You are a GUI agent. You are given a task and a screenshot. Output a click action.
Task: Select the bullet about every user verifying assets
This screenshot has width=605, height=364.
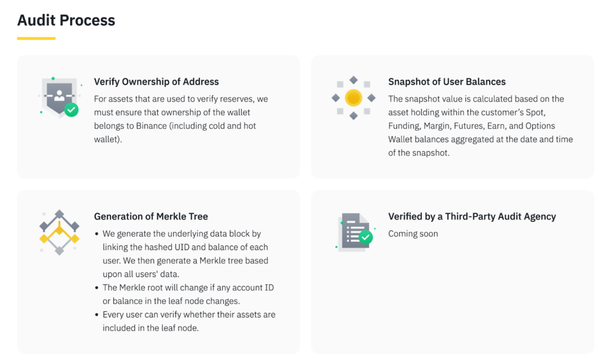click(188, 321)
